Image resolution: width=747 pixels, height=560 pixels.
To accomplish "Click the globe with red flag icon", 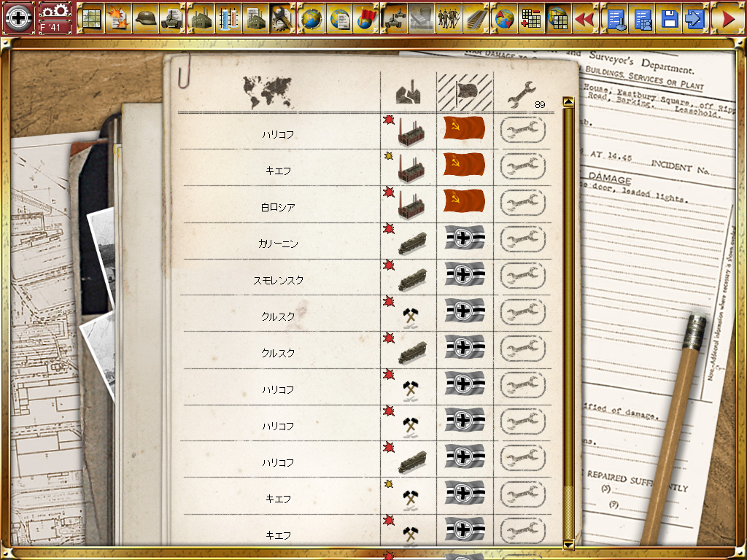I will [x=366, y=18].
